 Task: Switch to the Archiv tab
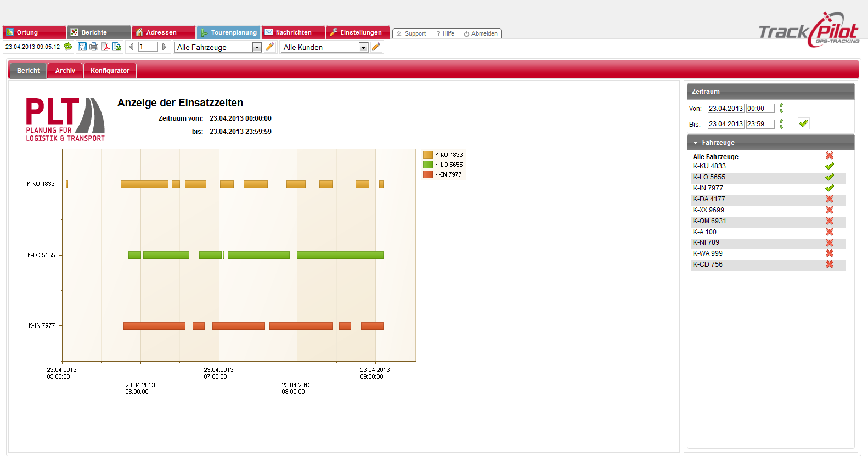click(65, 71)
